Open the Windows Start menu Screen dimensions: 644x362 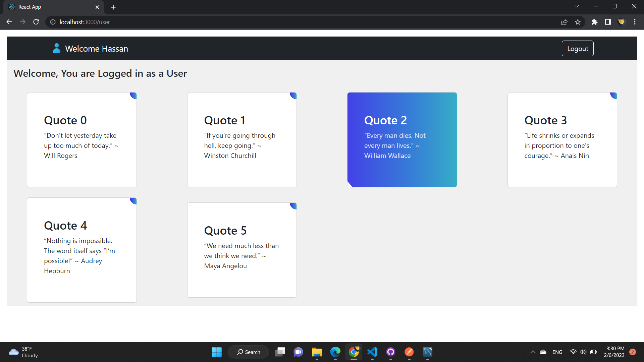[x=217, y=352]
